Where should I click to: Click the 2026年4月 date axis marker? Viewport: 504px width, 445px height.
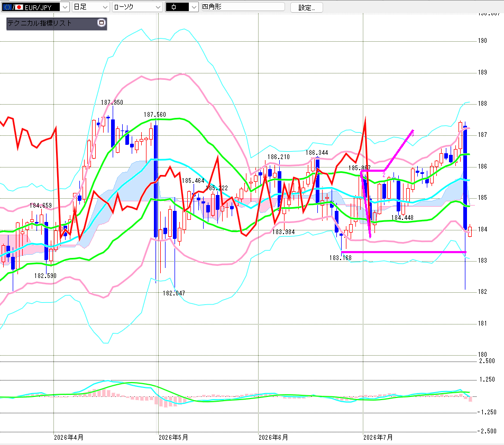(x=68, y=438)
